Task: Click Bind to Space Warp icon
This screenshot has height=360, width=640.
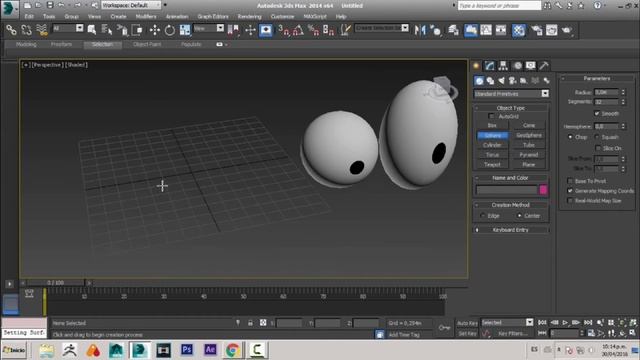Action: 42,30
